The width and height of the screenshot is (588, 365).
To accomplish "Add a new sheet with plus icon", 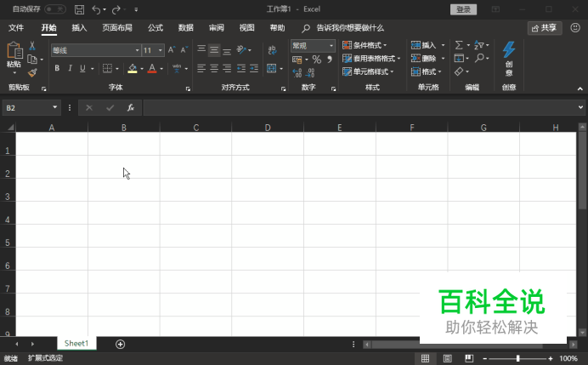I will click(121, 344).
